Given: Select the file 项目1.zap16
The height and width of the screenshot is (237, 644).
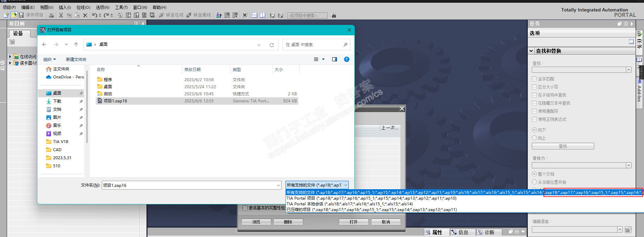Looking at the screenshot, I should [197, 101].
